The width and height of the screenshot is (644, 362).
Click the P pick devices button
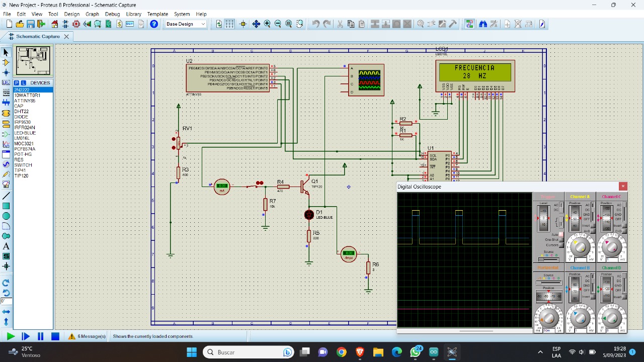click(x=17, y=83)
